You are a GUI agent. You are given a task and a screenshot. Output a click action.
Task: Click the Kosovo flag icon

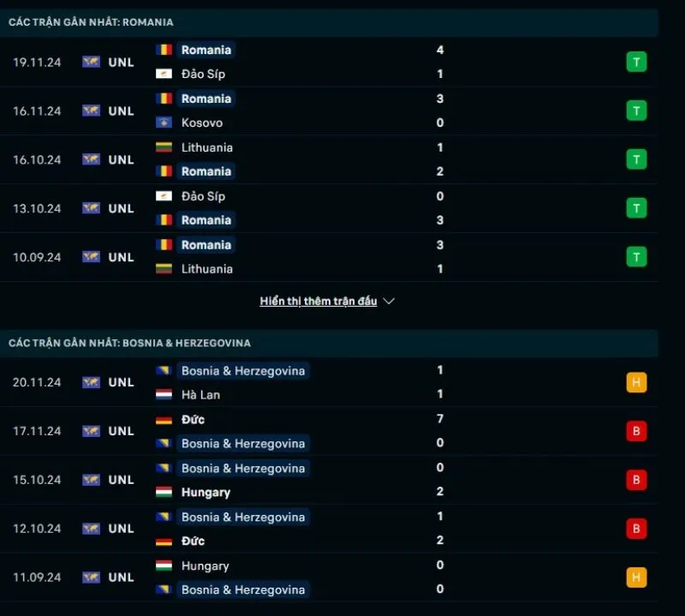click(164, 123)
